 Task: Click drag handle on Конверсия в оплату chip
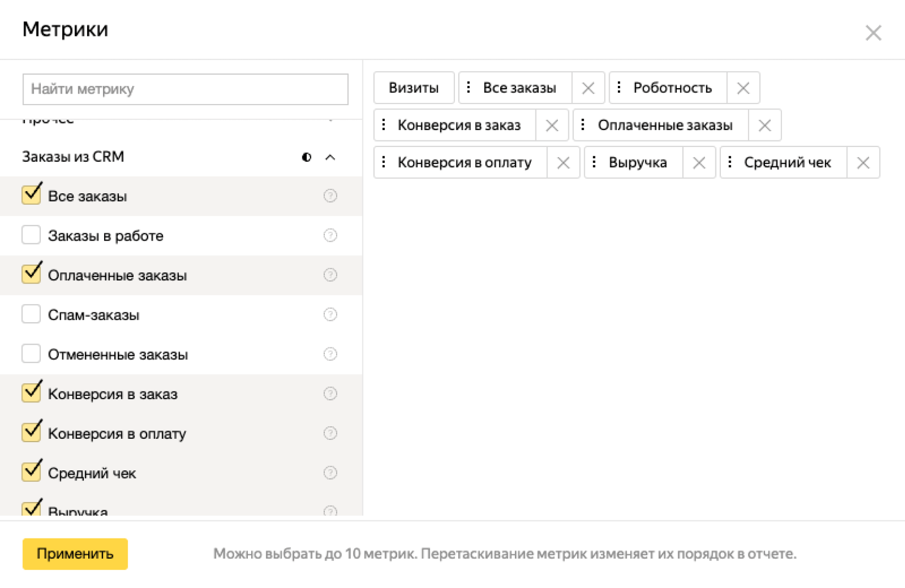[384, 162]
